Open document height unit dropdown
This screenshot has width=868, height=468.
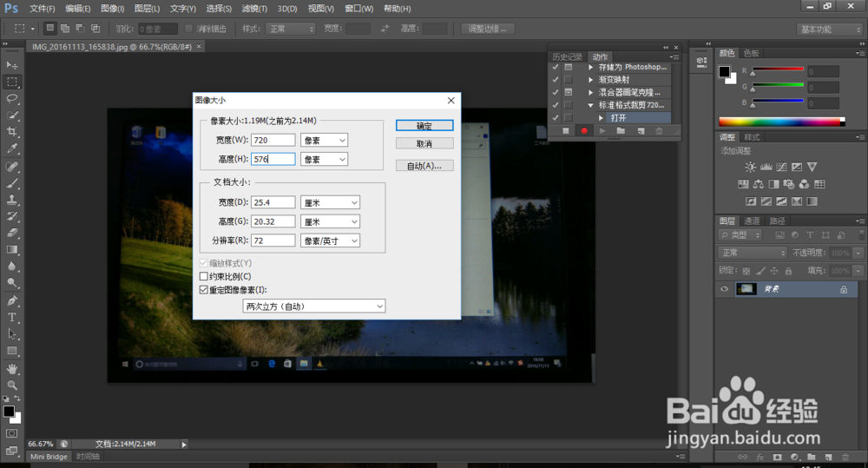click(x=330, y=221)
